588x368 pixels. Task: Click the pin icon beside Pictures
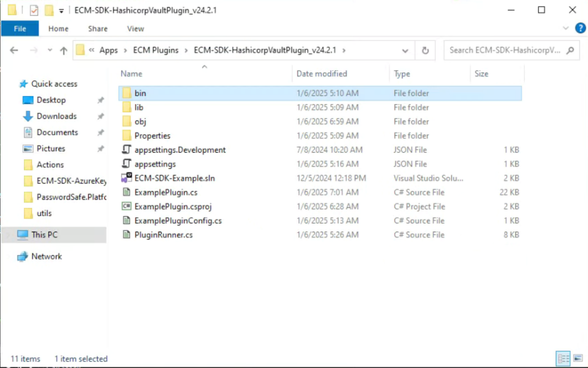pyautogui.click(x=101, y=148)
